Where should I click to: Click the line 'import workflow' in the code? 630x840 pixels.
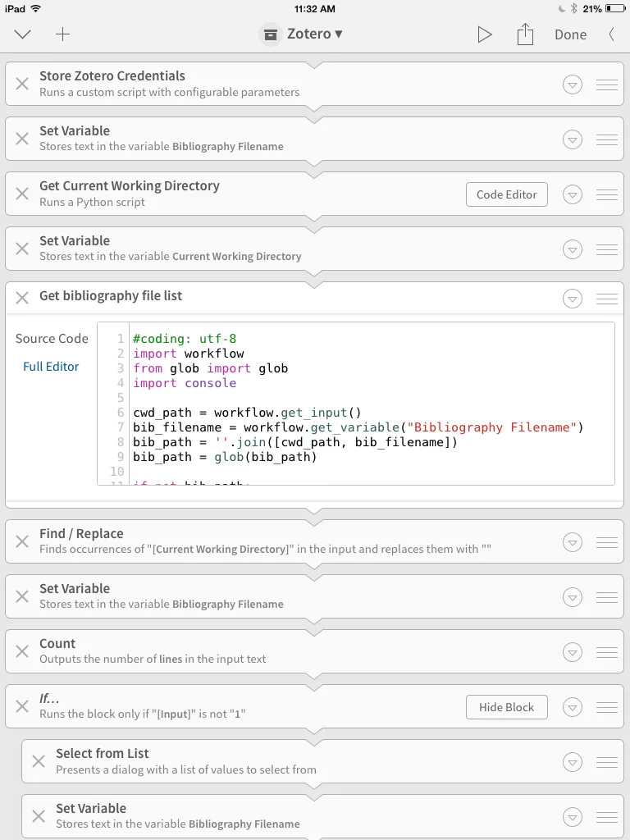coord(189,354)
